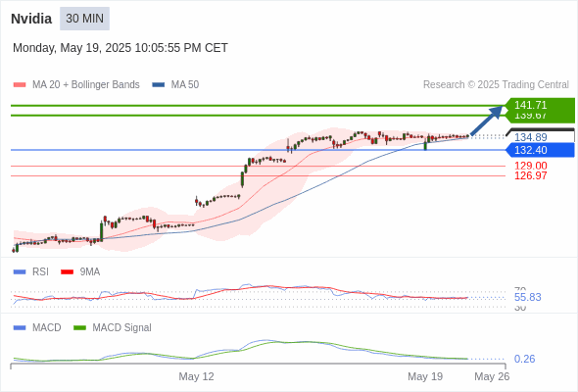
Task: Click the green 141.71 resistance price tag
Action: pos(540,105)
